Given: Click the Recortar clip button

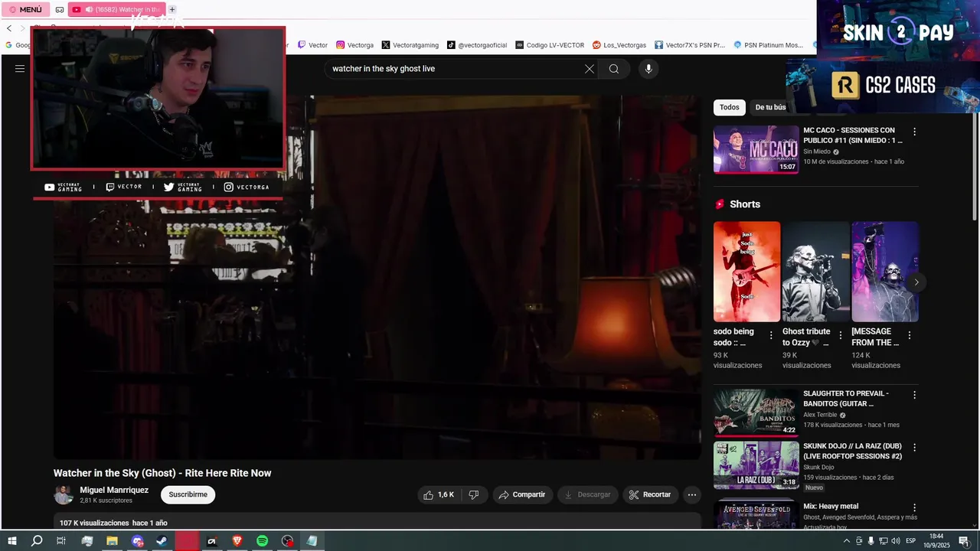Looking at the screenshot, I should pyautogui.click(x=650, y=494).
